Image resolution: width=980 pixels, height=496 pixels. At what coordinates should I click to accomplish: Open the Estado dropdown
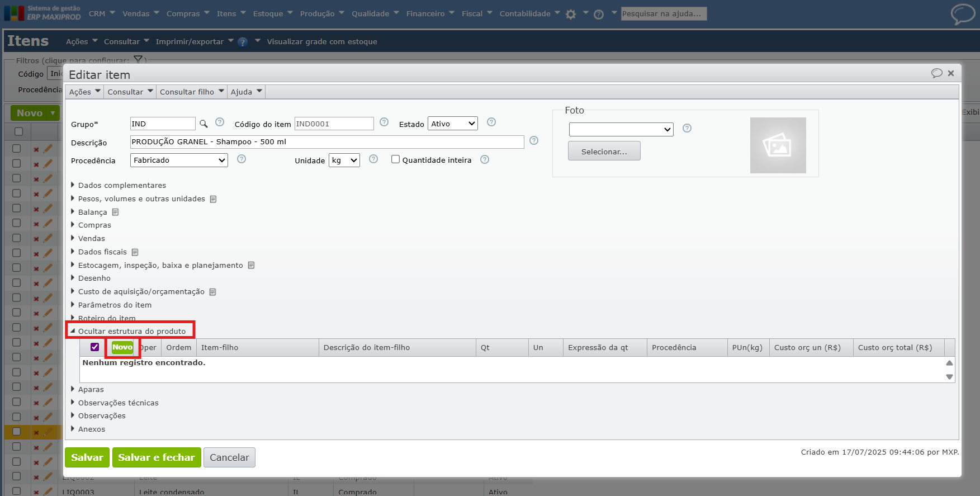click(453, 124)
